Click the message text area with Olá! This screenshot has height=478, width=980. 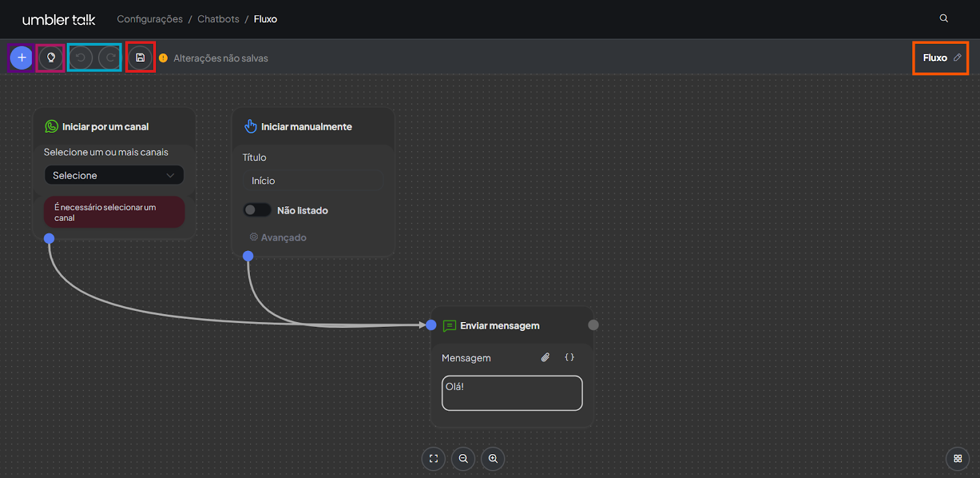click(x=512, y=393)
